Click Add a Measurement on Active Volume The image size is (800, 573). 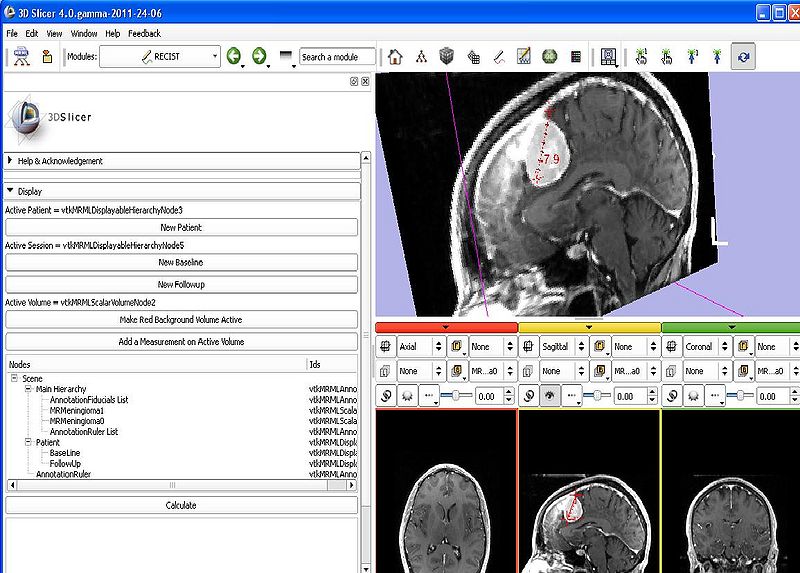point(181,342)
